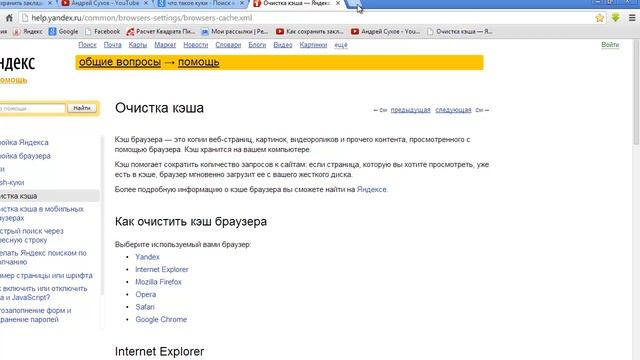640x360 pixels.
Task: Click the help search input field
Action: [x=32, y=108]
